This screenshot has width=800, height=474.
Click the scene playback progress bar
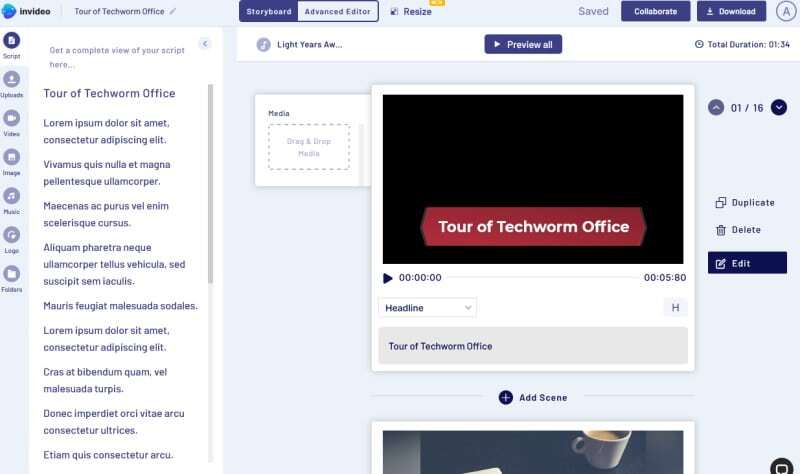[x=542, y=278]
